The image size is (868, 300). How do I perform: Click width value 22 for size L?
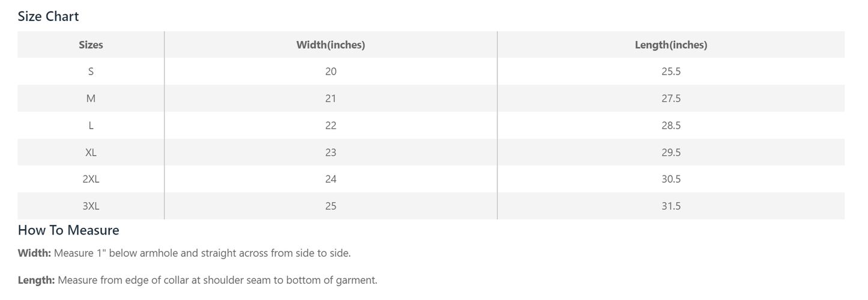[x=330, y=126]
